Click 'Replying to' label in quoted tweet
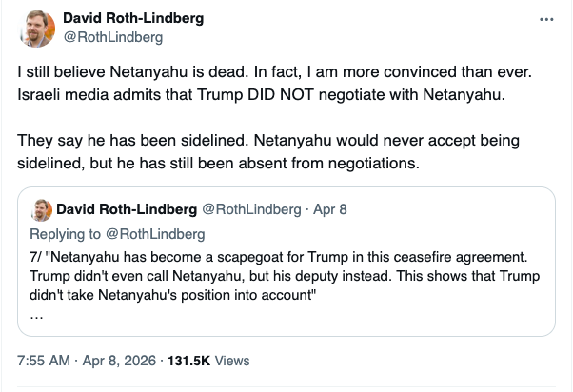This screenshot has width=573, height=392. click(x=66, y=233)
